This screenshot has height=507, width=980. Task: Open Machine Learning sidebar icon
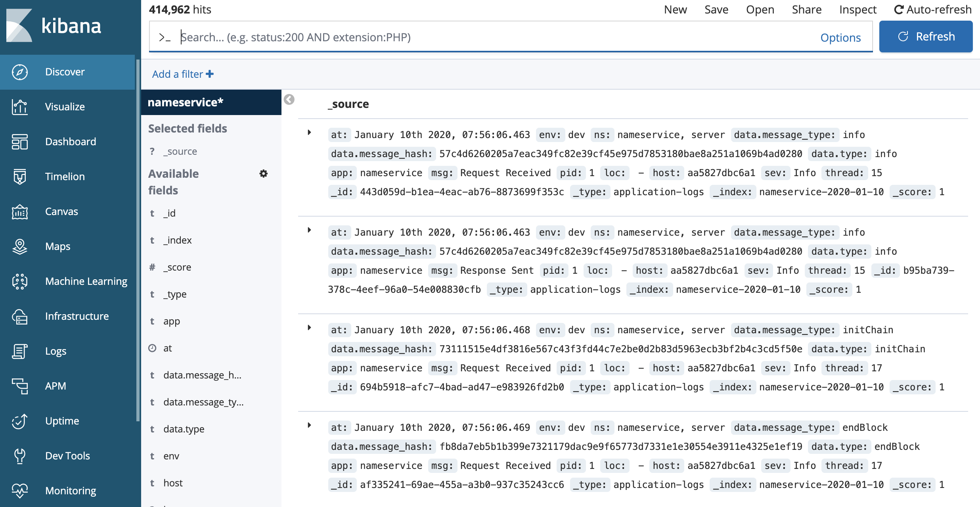pos(19,281)
